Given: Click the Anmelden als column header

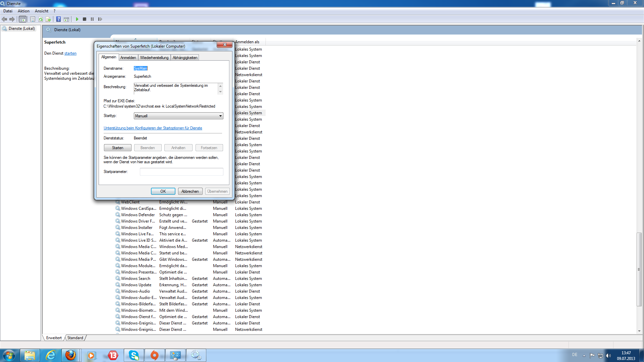Looking at the screenshot, I should click(x=250, y=42).
